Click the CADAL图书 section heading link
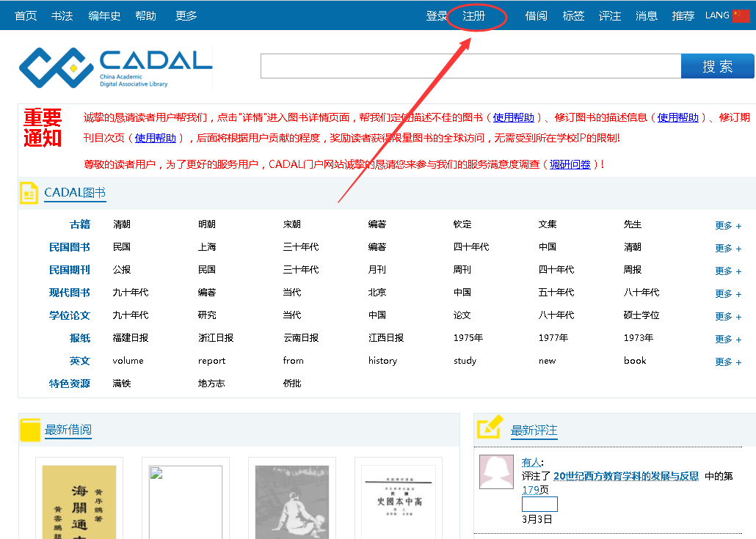The height and width of the screenshot is (539, 756). [x=75, y=193]
